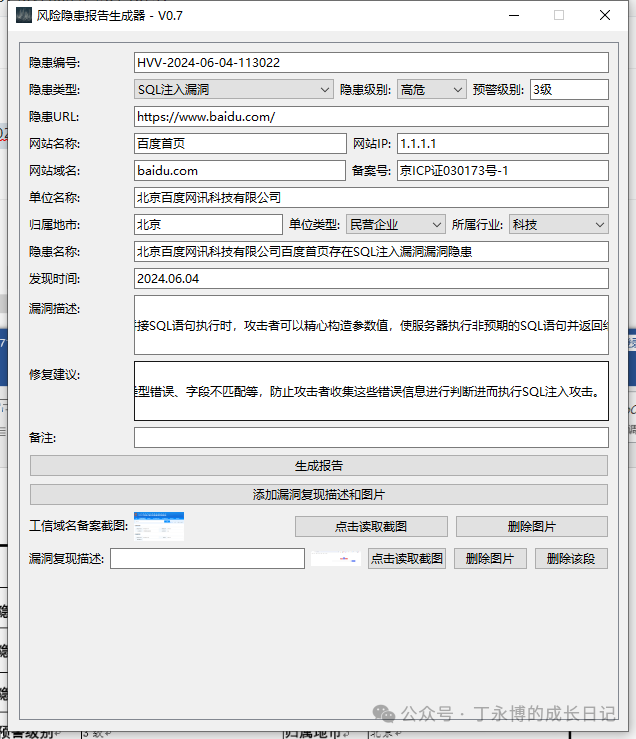
Task: Click the 隐患编号 input field
Action: (x=371, y=63)
